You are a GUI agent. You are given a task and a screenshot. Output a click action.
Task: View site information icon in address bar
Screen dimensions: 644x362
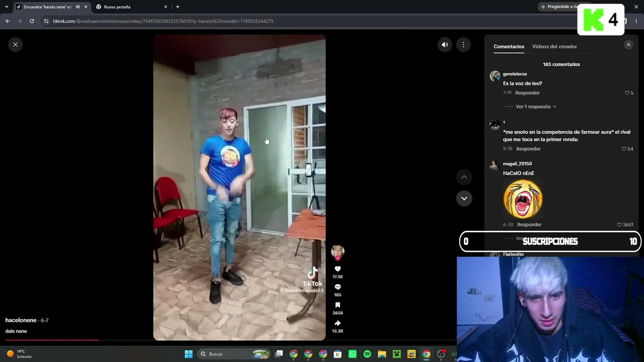[x=46, y=21]
